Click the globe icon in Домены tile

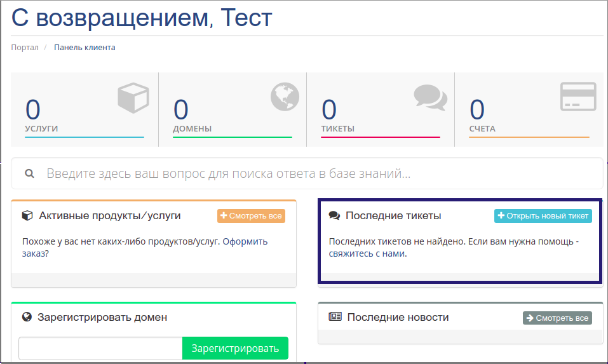click(x=285, y=97)
